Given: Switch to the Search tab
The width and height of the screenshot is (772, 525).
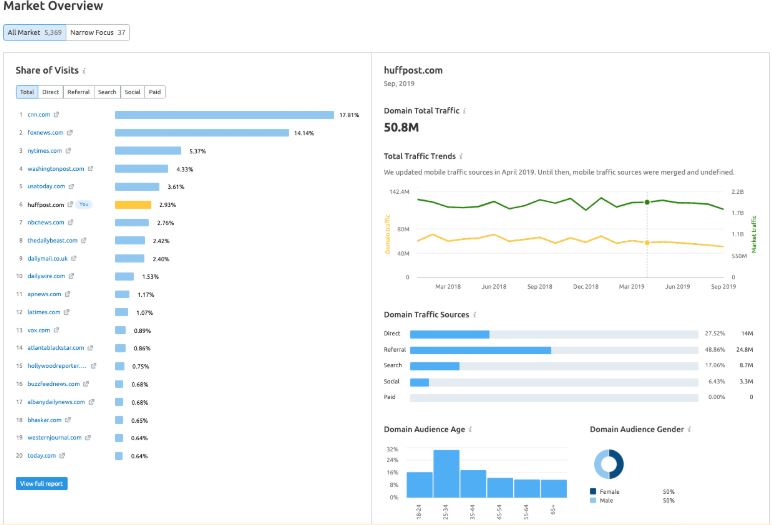Looking at the screenshot, I should [107, 92].
